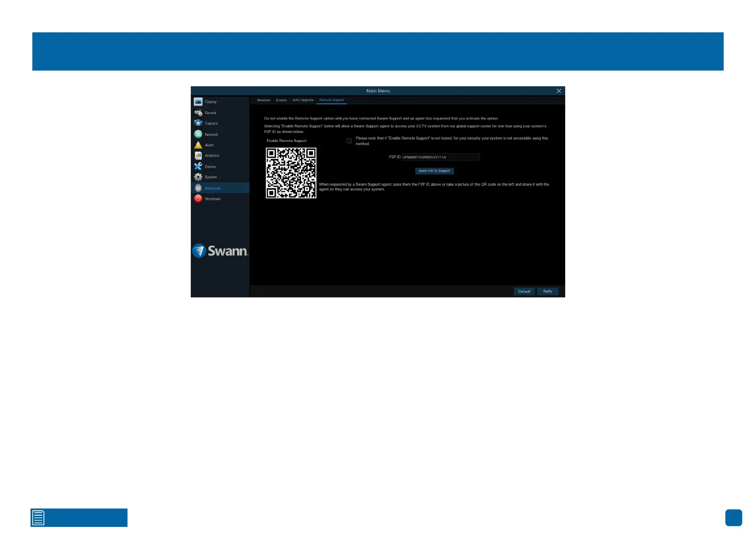Switch to the Events tab
756x535 pixels.
click(x=281, y=100)
